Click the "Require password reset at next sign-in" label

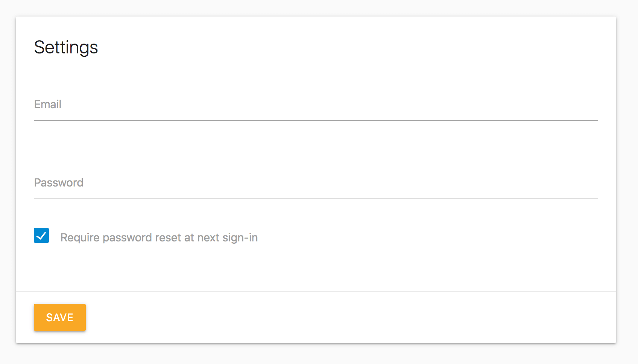tap(159, 238)
